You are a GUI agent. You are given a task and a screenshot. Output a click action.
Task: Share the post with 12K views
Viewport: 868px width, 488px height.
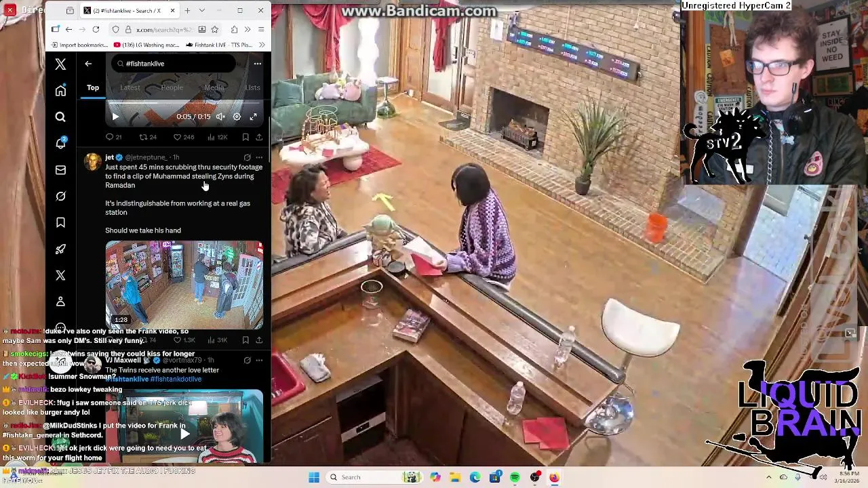coord(259,137)
